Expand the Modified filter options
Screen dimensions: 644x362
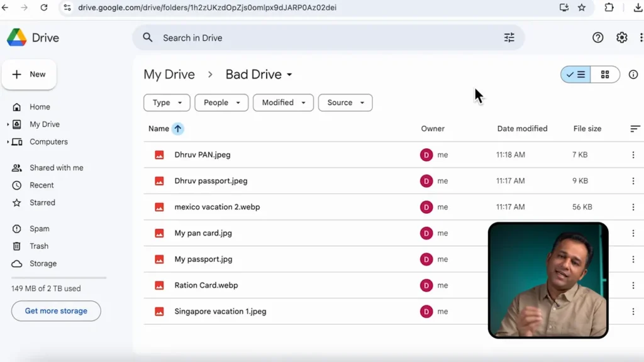(x=283, y=102)
